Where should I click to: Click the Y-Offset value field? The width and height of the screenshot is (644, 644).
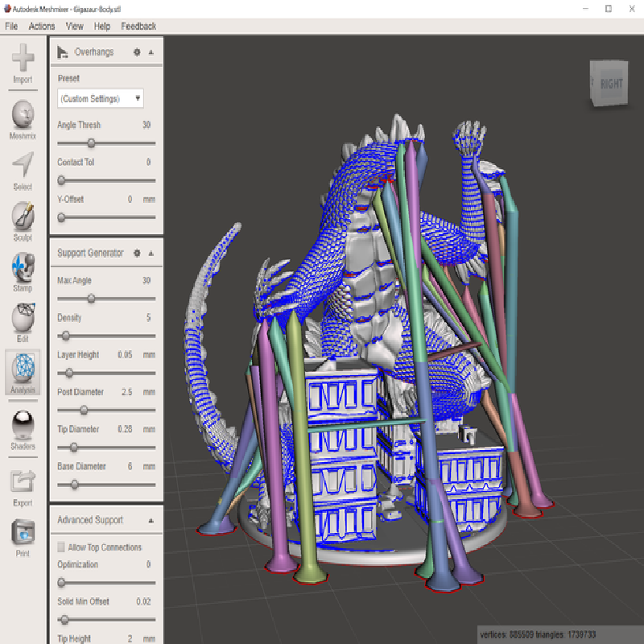point(130,199)
